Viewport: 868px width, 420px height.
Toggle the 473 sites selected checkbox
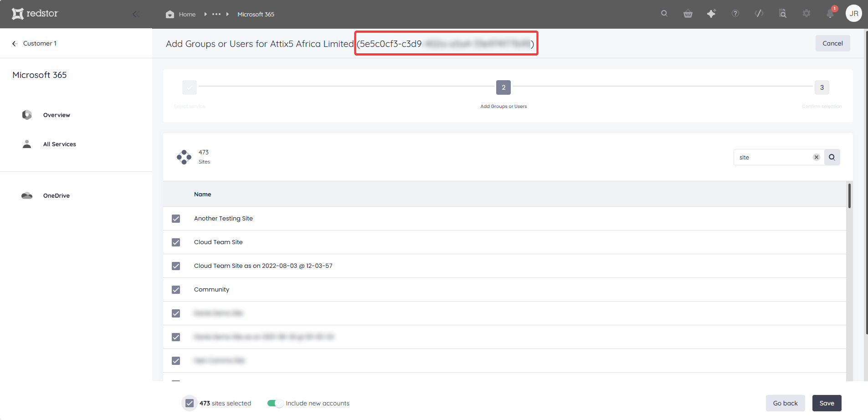[x=190, y=403]
